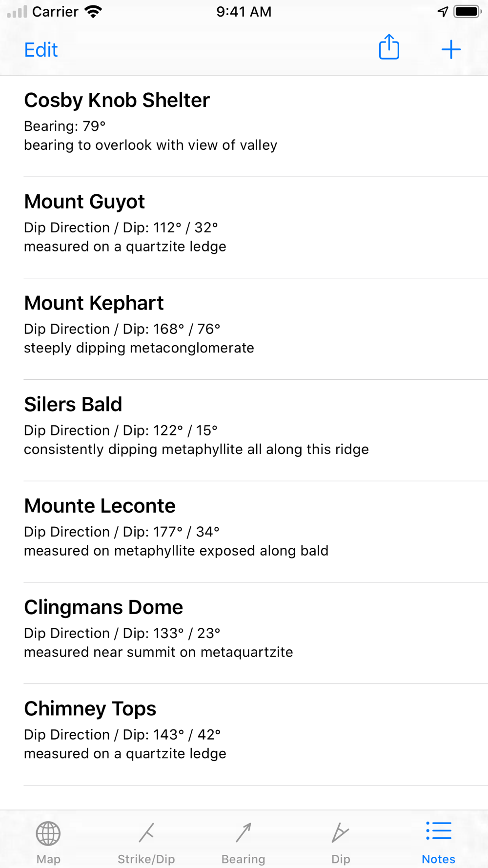Image resolution: width=488 pixels, height=868 pixels.
Task: Open the Bearing arrow tab
Action: click(244, 832)
